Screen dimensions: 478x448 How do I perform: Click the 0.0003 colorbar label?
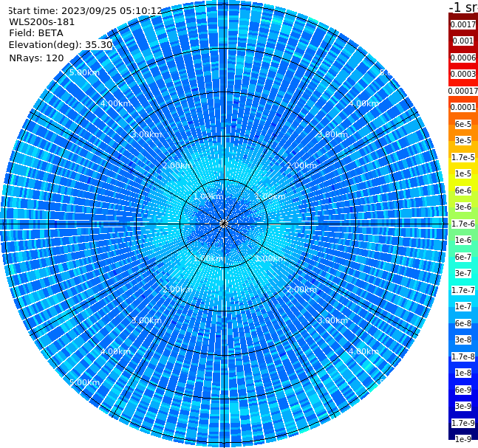coord(463,74)
